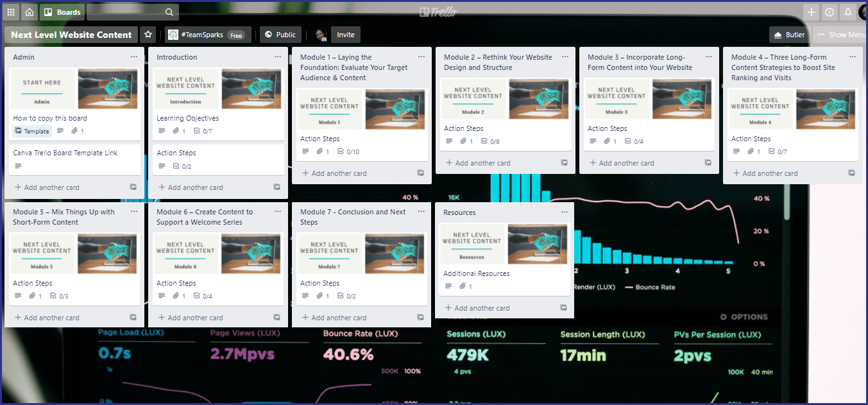Click the card template icon in the Module 7 list
Image resolution: width=868 pixels, height=405 pixels.
[420, 318]
